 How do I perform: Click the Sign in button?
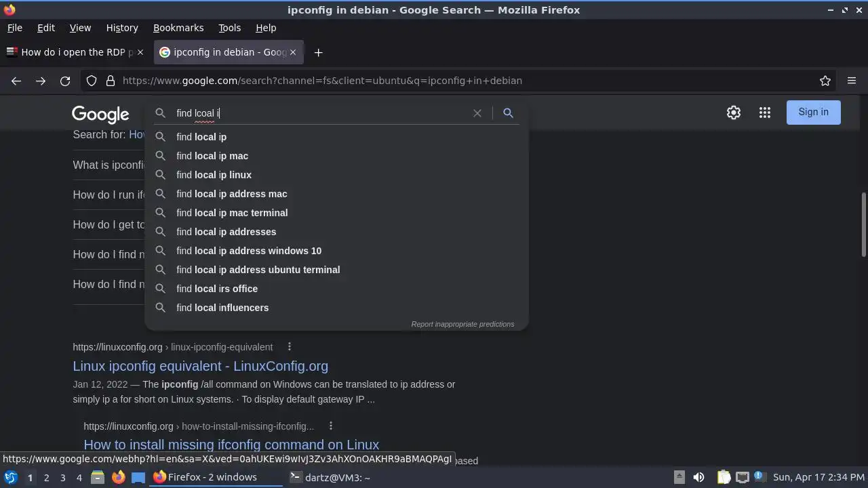813,112
